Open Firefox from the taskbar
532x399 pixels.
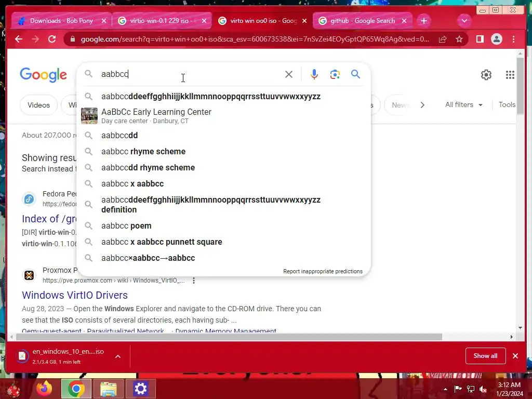tap(44, 389)
